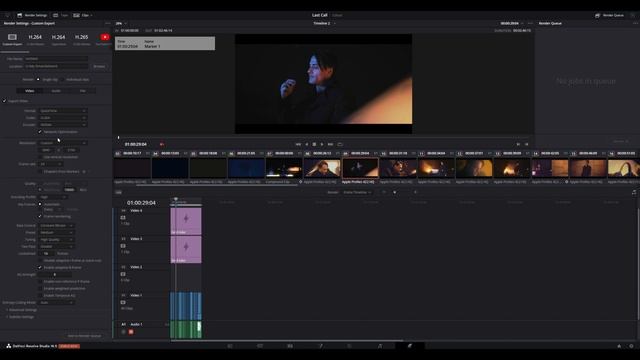
Task: Open the Deliver page rocket icon
Action: 409,346
